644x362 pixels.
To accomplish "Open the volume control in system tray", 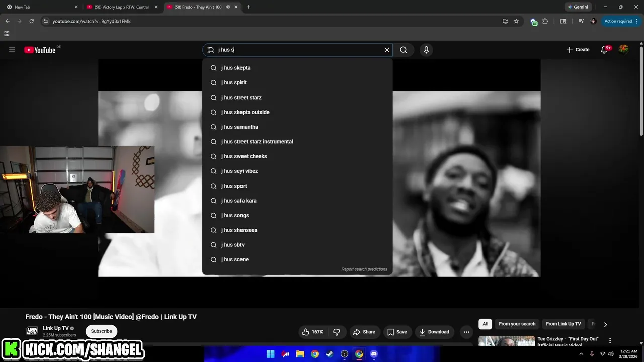I will click(611, 354).
